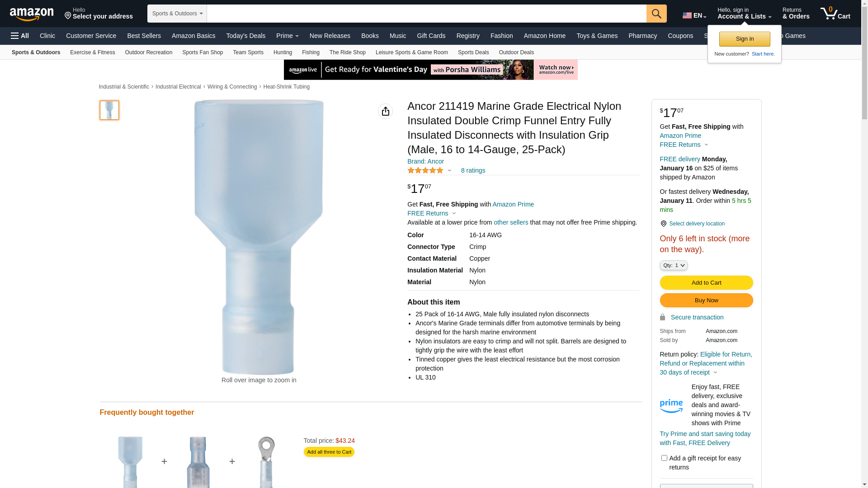868x488 pixels.
Task: Click the Add to Cart button
Action: (706, 283)
